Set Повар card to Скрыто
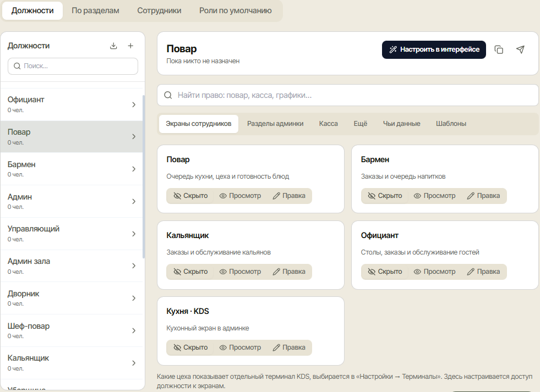540x392 pixels. 190,196
